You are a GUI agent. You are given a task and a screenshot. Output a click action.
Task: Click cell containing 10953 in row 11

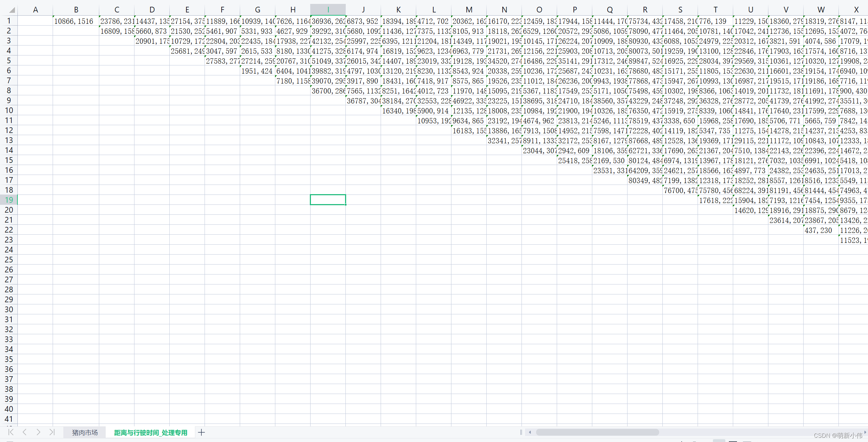click(434, 121)
